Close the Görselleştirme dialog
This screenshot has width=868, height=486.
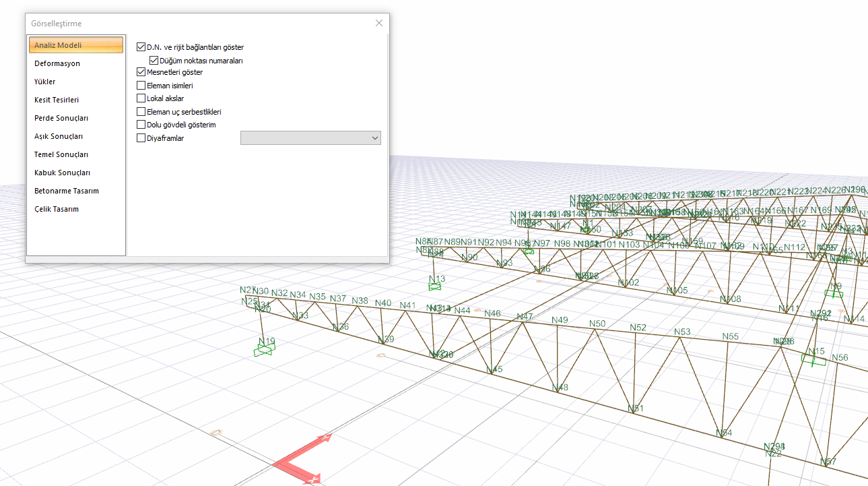point(379,23)
